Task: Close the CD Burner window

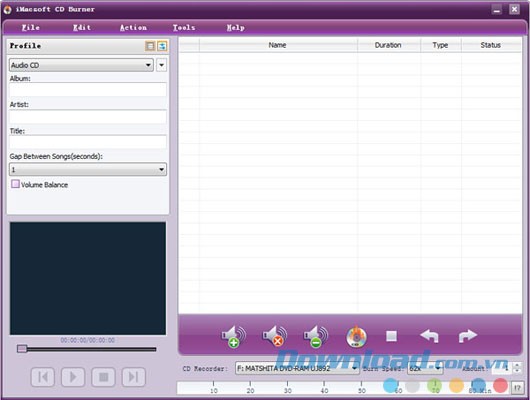Action: coord(514,9)
